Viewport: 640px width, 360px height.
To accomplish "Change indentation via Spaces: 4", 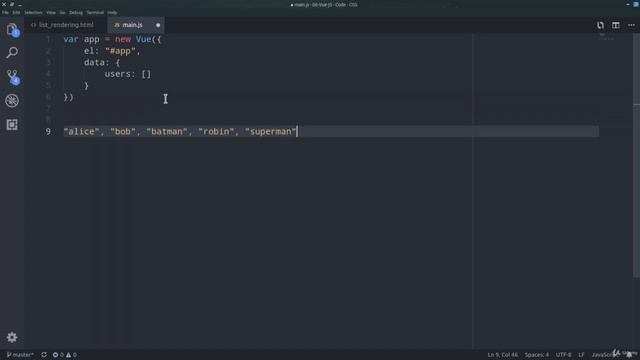I will [x=537, y=355].
